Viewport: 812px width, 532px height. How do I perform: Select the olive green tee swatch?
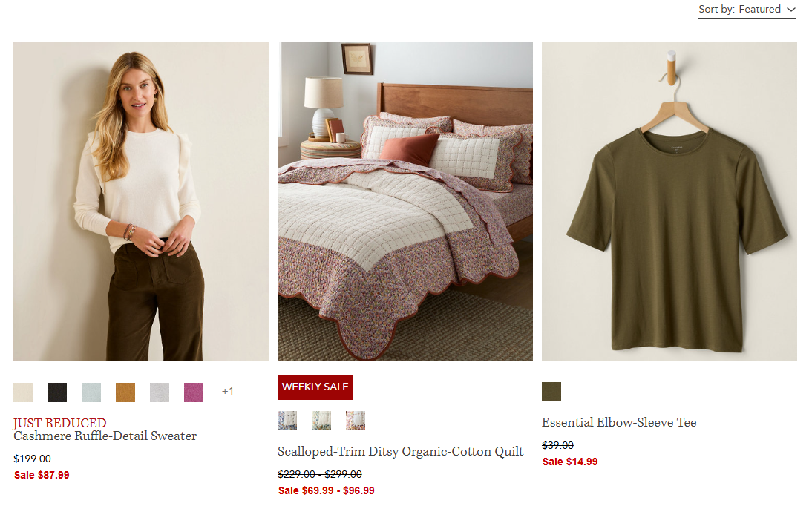[x=551, y=392]
